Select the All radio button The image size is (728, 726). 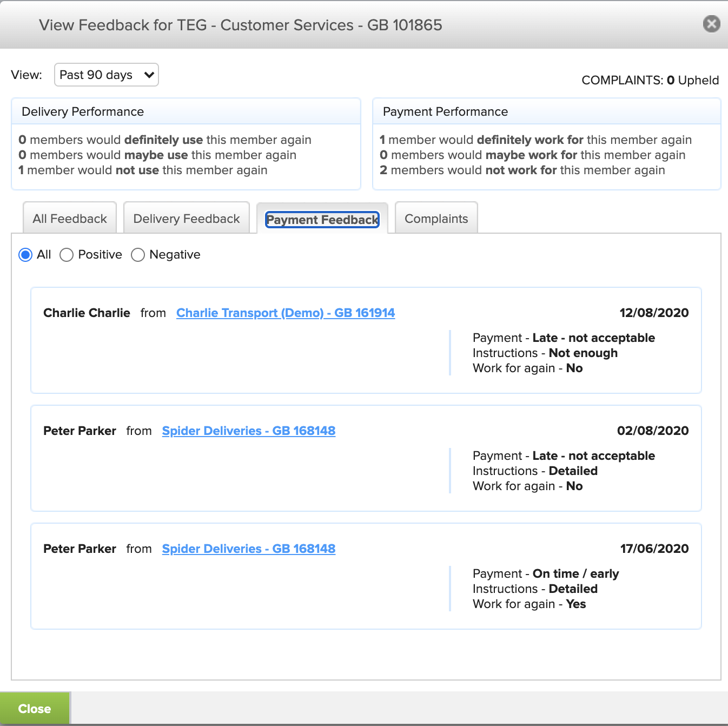25,255
